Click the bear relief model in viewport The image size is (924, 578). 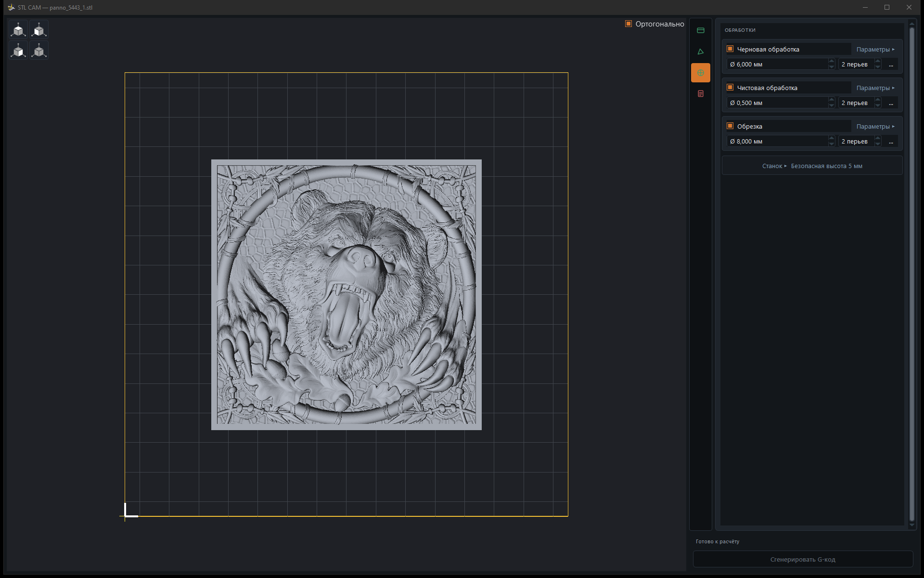coord(346,294)
